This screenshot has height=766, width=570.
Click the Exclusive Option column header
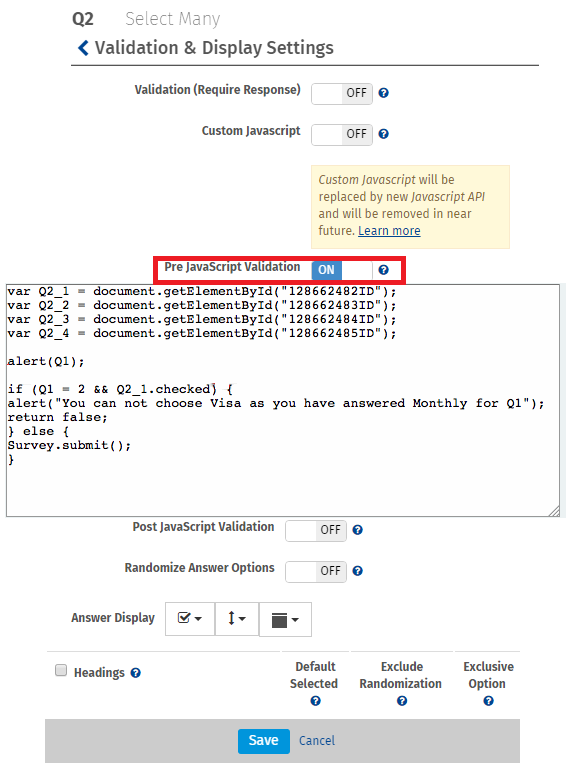pyautogui.click(x=488, y=675)
